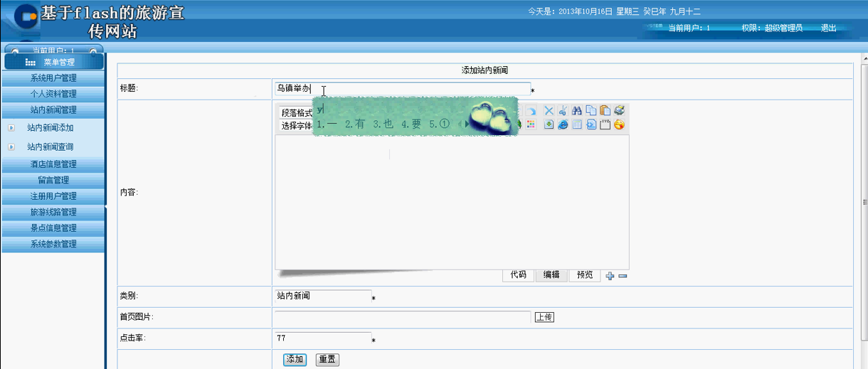Expand 个人资料管理 menu section

[53, 94]
